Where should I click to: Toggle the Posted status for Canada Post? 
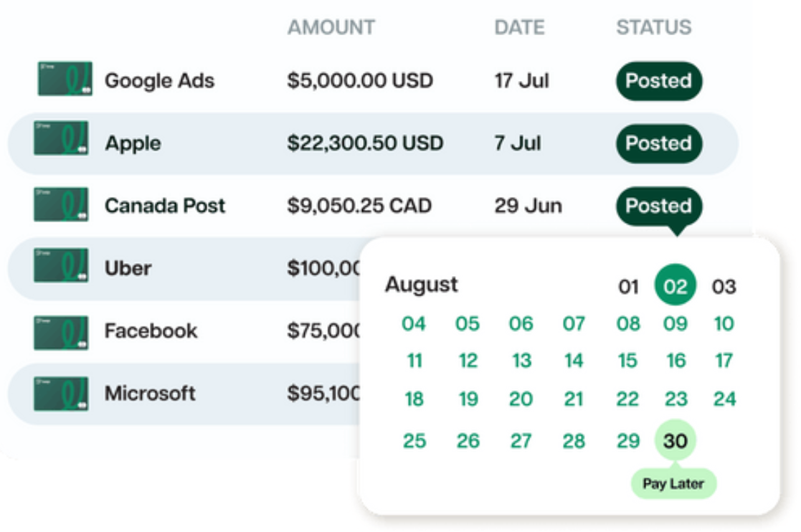pos(658,206)
